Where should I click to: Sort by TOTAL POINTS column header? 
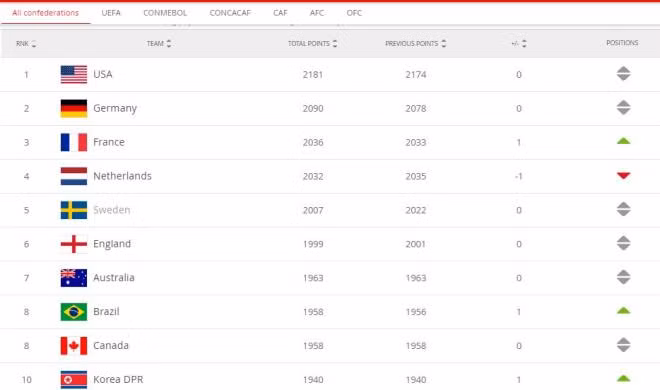point(312,43)
